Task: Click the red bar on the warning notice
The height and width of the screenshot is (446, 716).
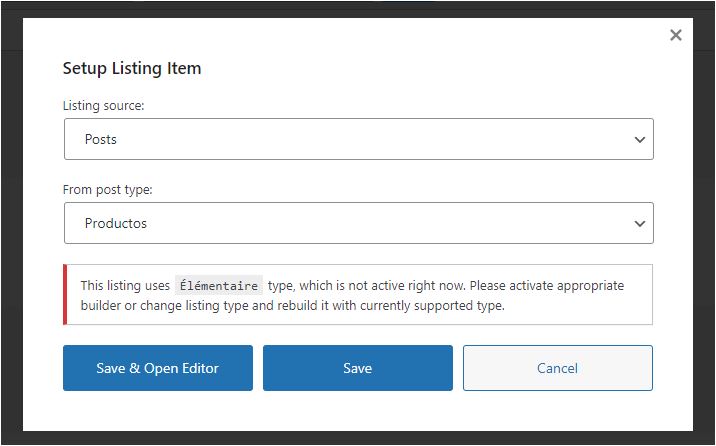Action: 65,294
